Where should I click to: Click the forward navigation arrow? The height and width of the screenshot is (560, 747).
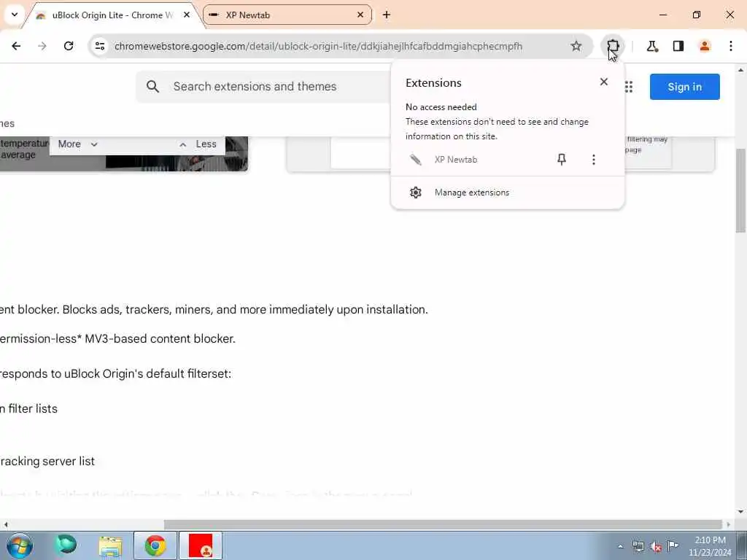point(42,46)
